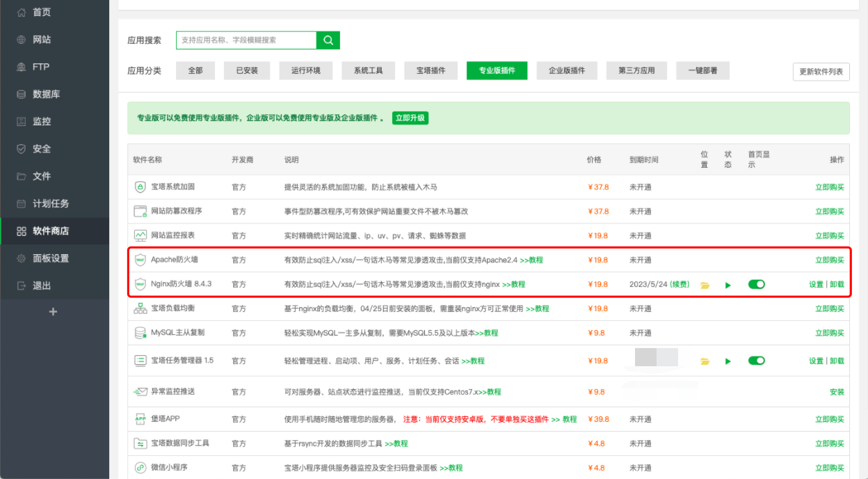Click the 立即升级 green button
This screenshot has height=479, width=868.
(410, 118)
